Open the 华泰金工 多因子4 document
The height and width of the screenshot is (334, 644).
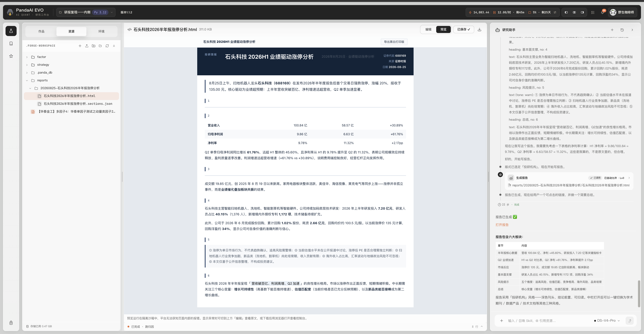(x=71, y=112)
